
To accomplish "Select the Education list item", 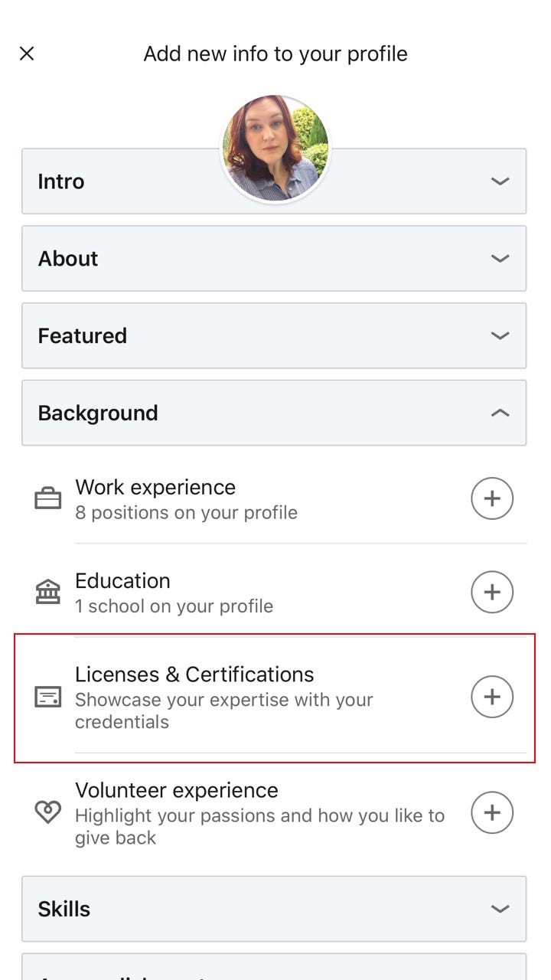I will [230, 591].
